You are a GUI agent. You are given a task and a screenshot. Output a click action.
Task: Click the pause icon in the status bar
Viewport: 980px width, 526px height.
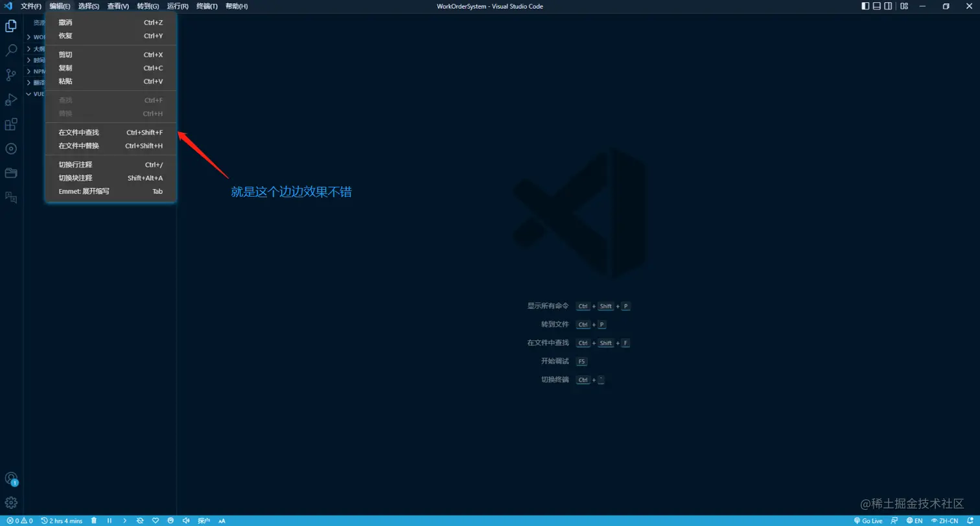pyautogui.click(x=110, y=521)
